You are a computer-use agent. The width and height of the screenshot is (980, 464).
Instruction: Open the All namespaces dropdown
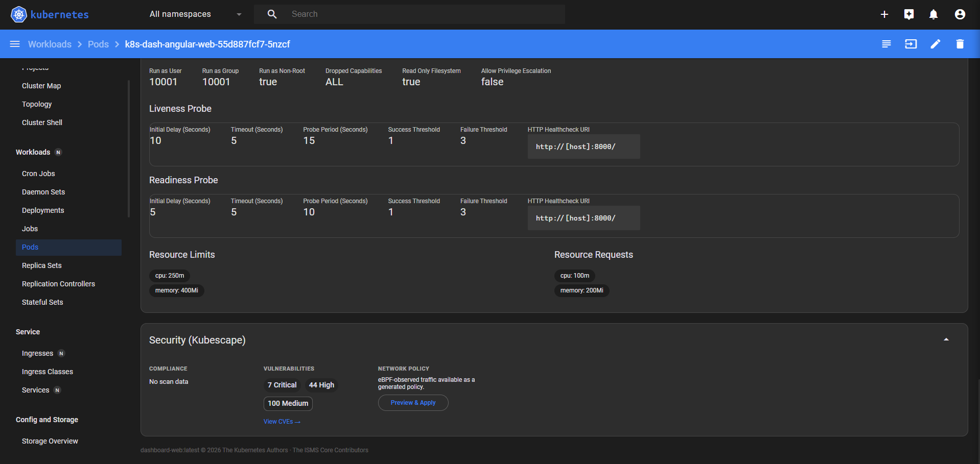tap(196, 14)
